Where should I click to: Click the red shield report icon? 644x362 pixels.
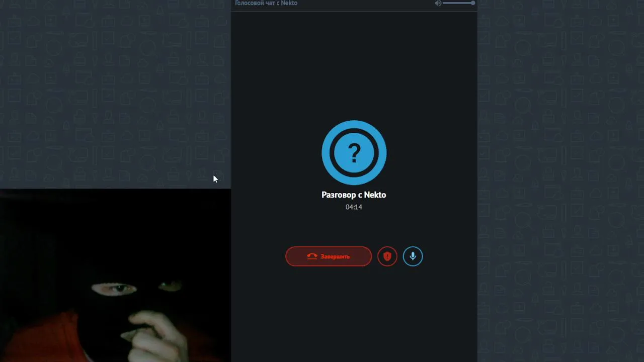(x=387, y=256)
